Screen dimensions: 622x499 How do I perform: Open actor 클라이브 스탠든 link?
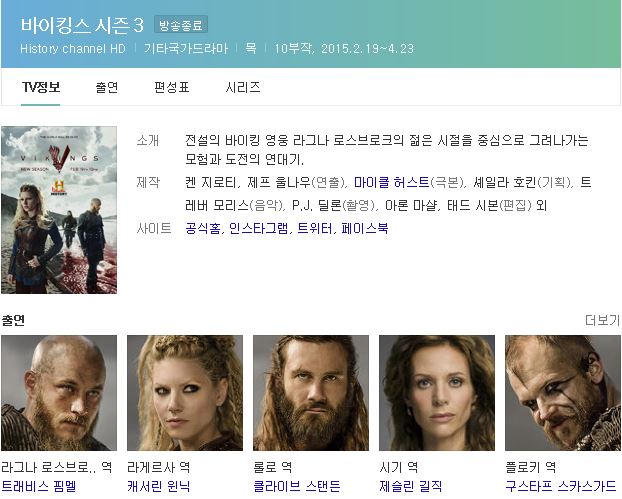[297, 486]
